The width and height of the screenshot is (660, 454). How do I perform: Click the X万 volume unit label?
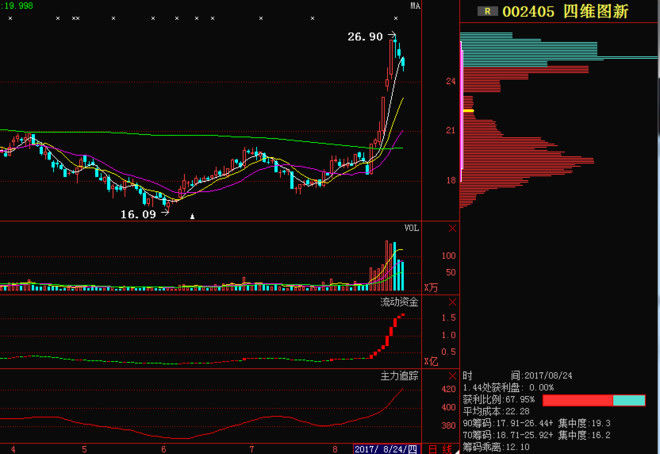432,288
